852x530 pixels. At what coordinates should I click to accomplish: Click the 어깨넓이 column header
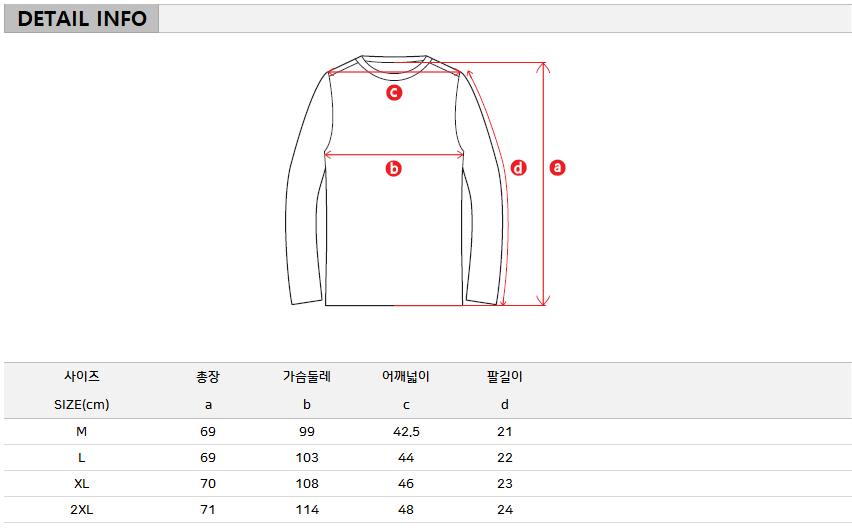(x=405, y=376)
